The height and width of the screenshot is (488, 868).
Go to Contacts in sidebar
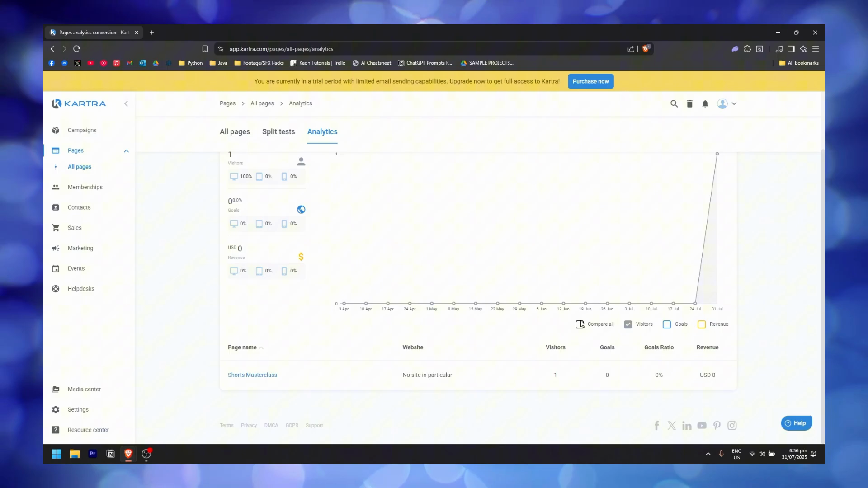(x=79, y=207)
